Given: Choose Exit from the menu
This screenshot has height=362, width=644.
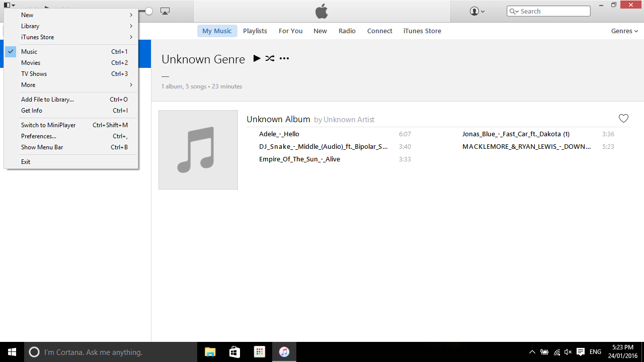Looking at the screenshot, I should point(71,162).
